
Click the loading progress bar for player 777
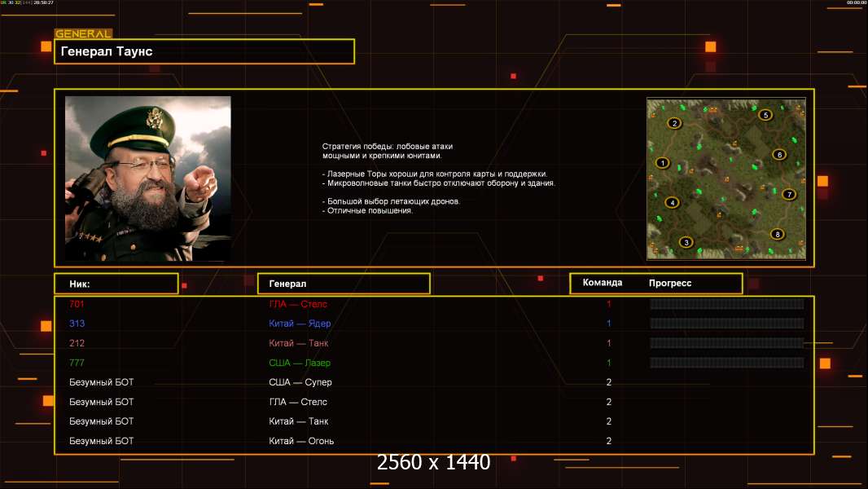click(x=726, y=363)
